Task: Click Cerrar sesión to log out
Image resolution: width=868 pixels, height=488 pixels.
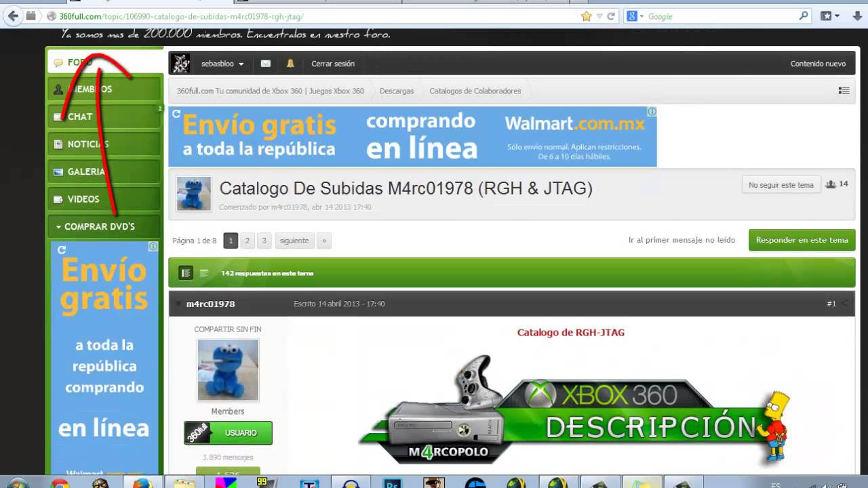Action: pyautogui.click(x=333, y=64)
